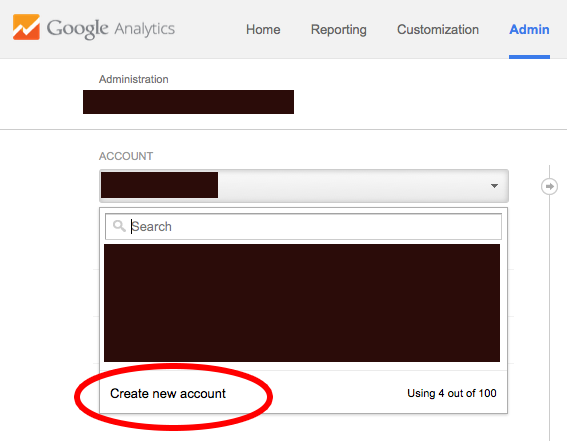Click the circular right-arrow icon beside Account dropdown

(549, 187)
